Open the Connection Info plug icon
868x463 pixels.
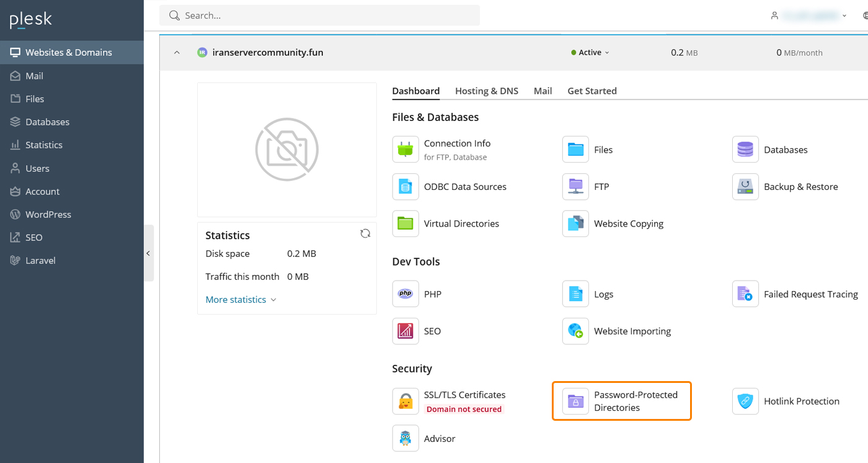[x=405, y=150]
